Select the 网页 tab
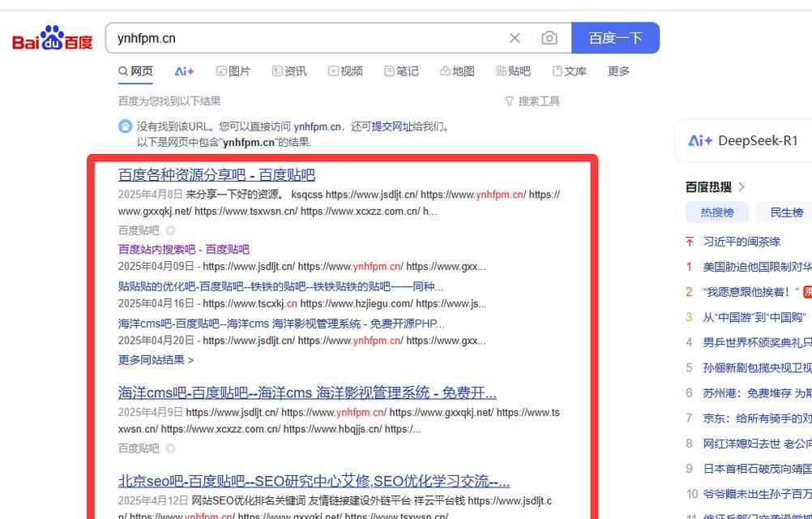Screen dimensions: 812x519 pos(135,71)
